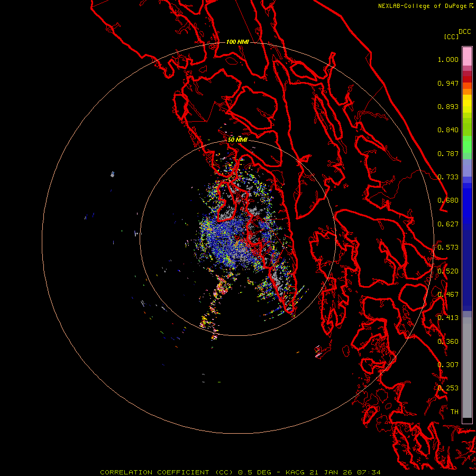Image resolution: width=476 pixels, height=476 pixels.
Task: Click the pink swatch at the top of the color bar
Action: [x=467, y=56]
